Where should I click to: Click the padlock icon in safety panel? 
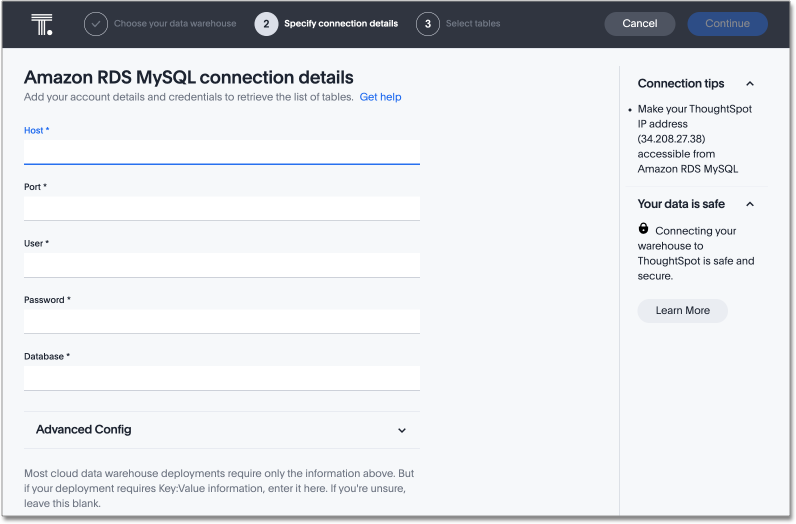[x=643, y=229]
